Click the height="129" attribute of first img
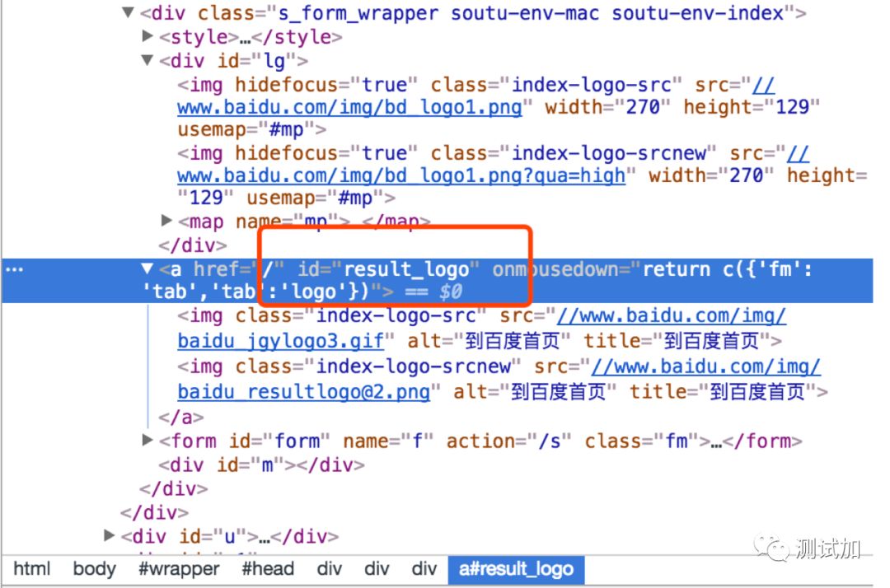This screenshot has width=890, height=588. 752,106
